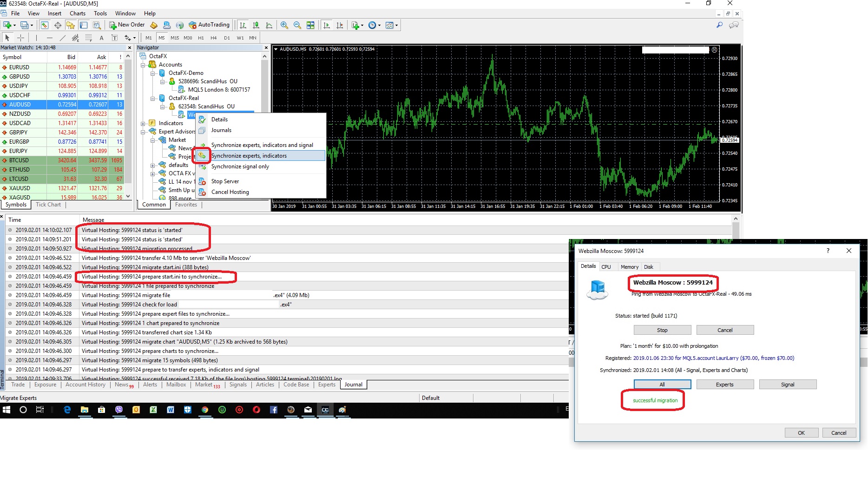Open the Charts menu

coord(78,13)
